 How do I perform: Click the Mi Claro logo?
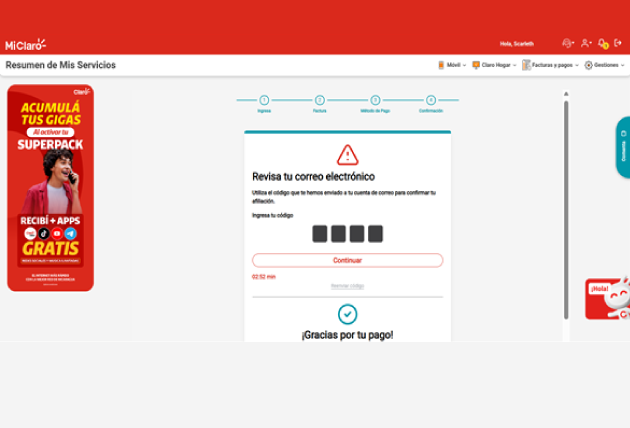pyautogui.click(x=26, y=45)
